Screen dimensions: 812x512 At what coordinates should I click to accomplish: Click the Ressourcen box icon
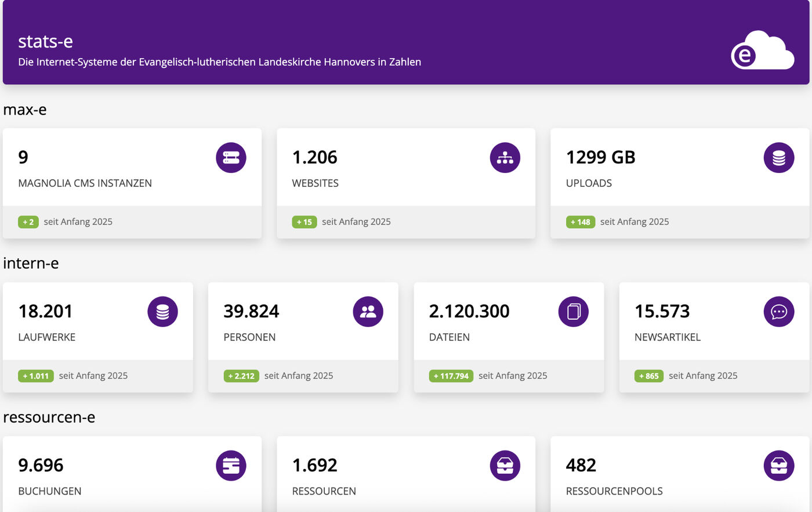[505, 466]
